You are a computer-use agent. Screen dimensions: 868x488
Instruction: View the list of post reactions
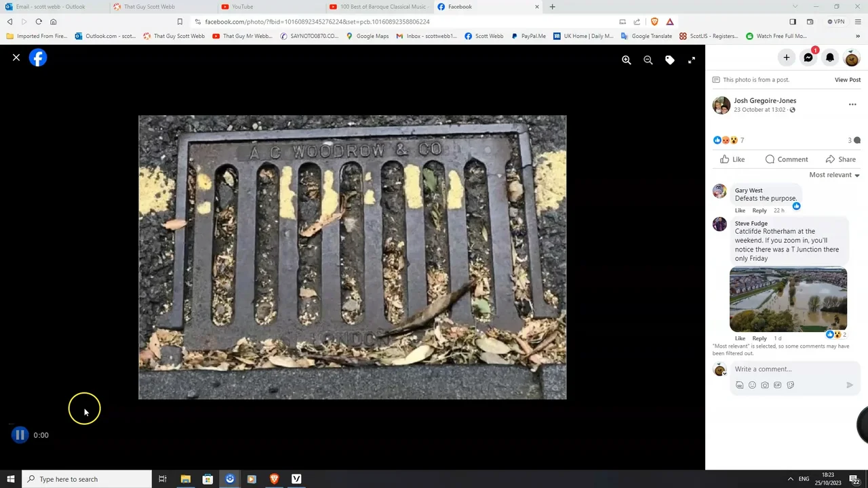point(728,140)
